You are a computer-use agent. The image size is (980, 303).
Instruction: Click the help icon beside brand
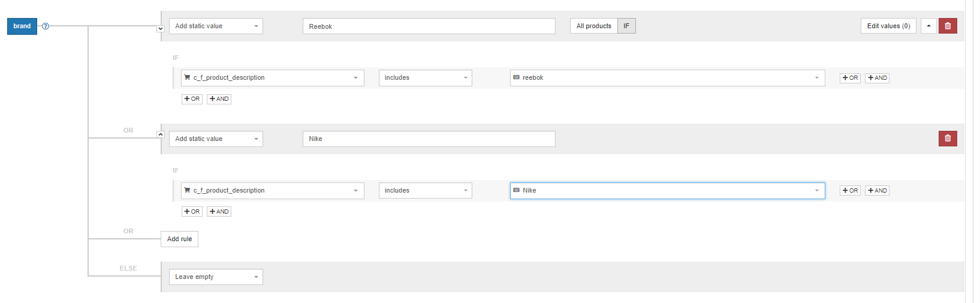point(46,26)
